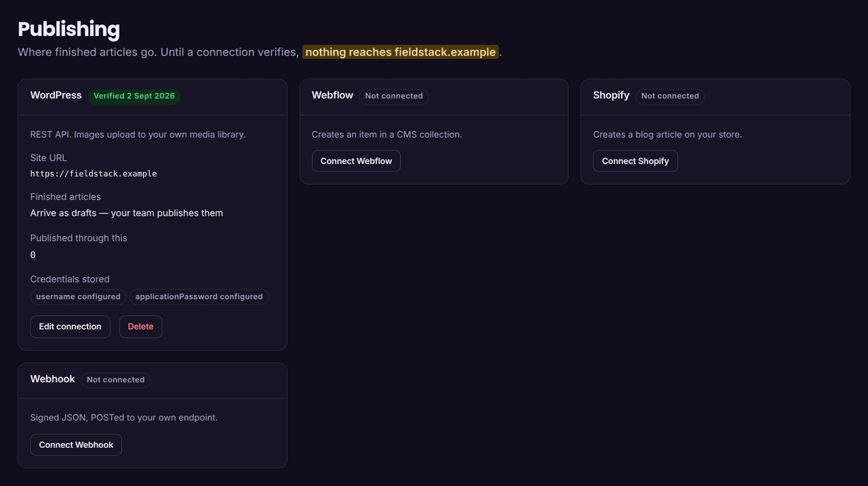Click the Finished articles label
The width and height of the screenshot is (868, 486).
66,197
